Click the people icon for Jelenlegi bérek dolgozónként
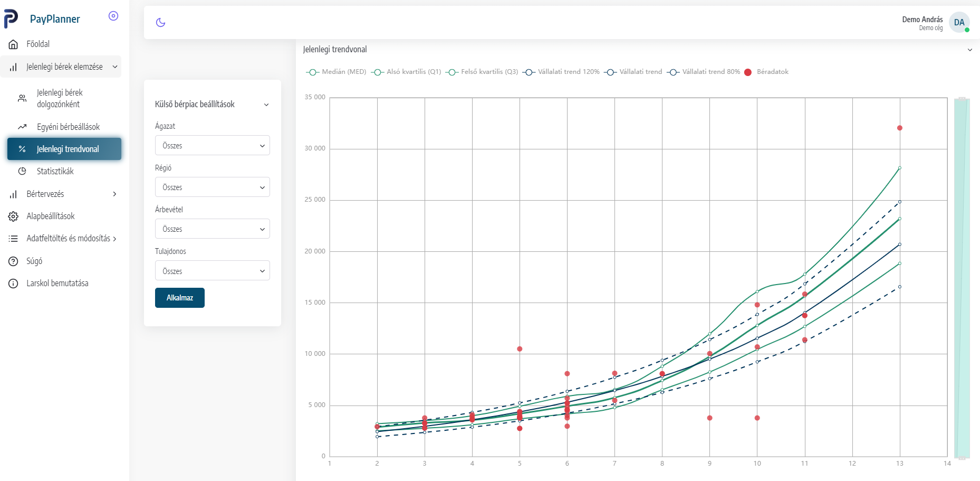The height and width of the screenshot is (481, 980). [22, 98]
